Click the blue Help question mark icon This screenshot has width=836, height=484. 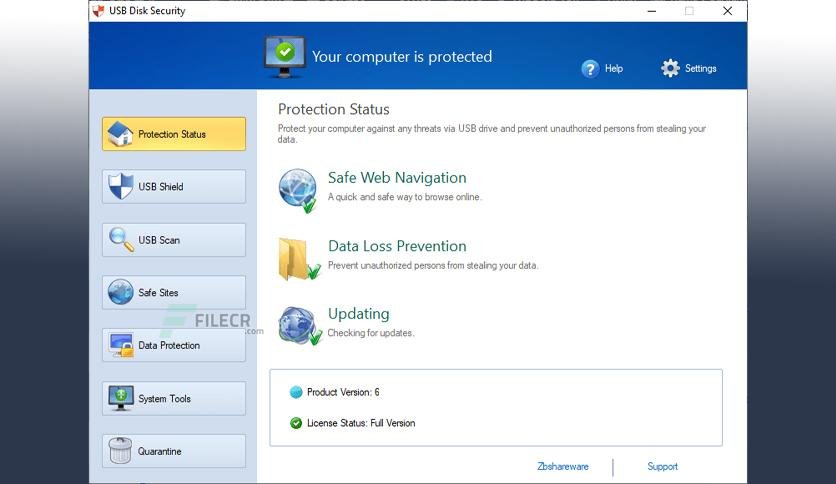[x=590, y=69]
